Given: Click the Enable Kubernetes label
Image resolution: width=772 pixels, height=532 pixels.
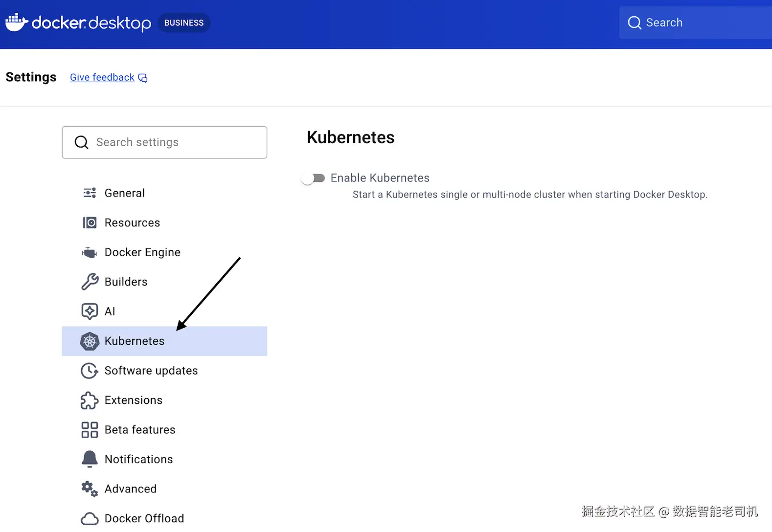Looking at the screenshot, I should 380,178.
